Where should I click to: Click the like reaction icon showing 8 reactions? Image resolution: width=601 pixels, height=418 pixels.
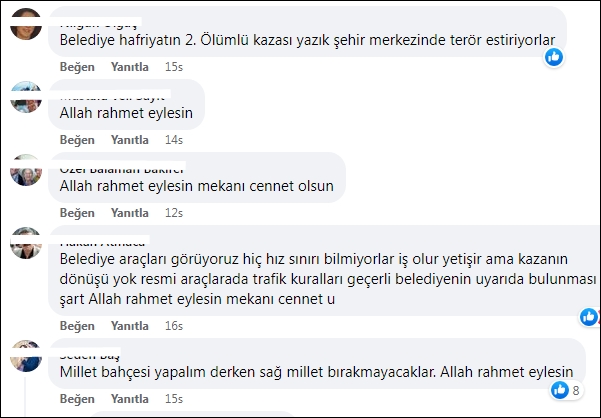coord(560,389)
